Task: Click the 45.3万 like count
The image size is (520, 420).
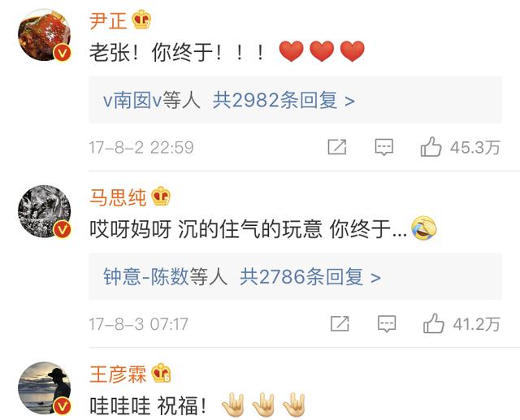Action: (x=474, y=147)
